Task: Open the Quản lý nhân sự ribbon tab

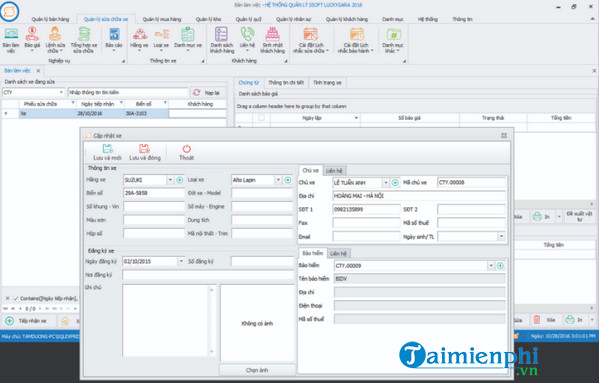Action: [x=293, y=19]
